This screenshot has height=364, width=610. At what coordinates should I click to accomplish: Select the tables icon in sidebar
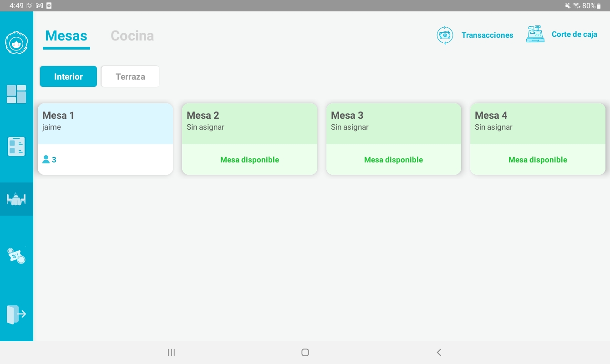coord(16,199)
